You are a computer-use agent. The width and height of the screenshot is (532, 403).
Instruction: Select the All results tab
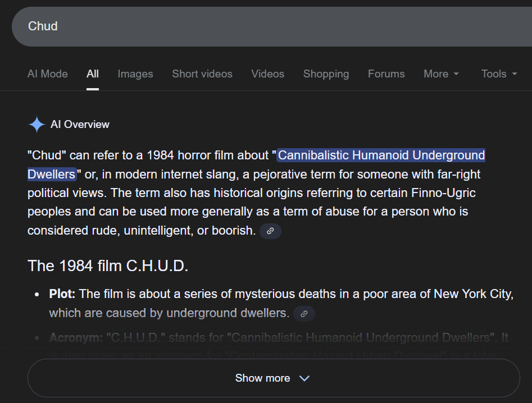click(x=93, y=74)
